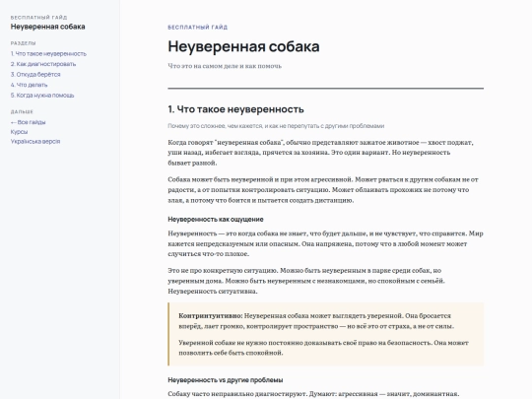Click paragraph starting "Неуверенность — это когда собака"
532x399 pixels.
point(325,243)
